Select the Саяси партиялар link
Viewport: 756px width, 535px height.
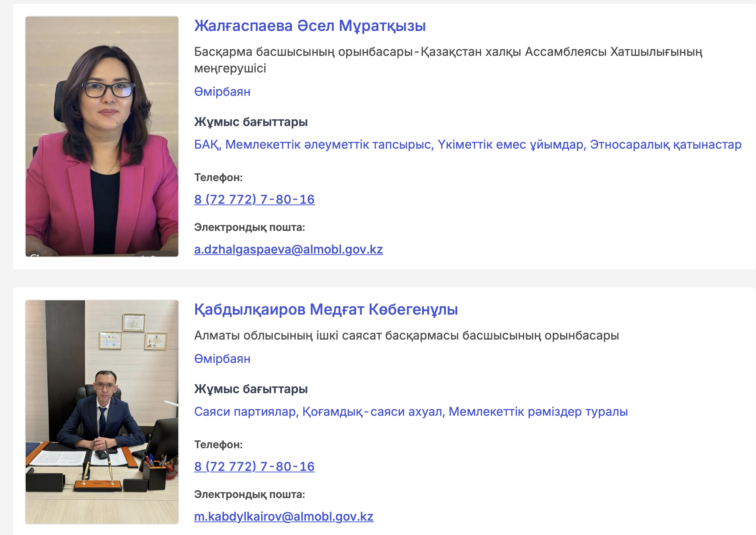(246, 412)
